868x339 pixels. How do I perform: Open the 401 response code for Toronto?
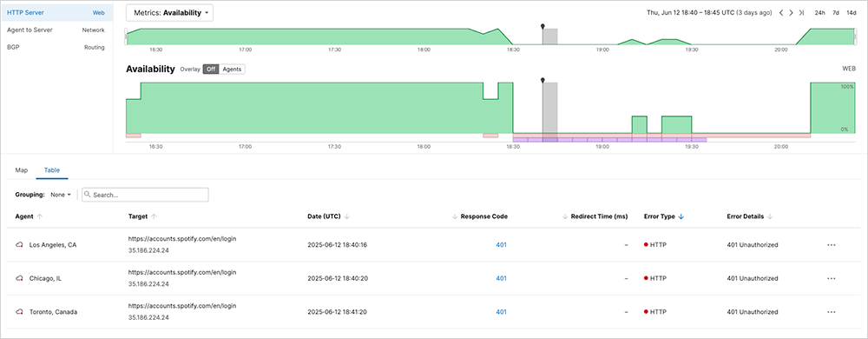[501, 312]
